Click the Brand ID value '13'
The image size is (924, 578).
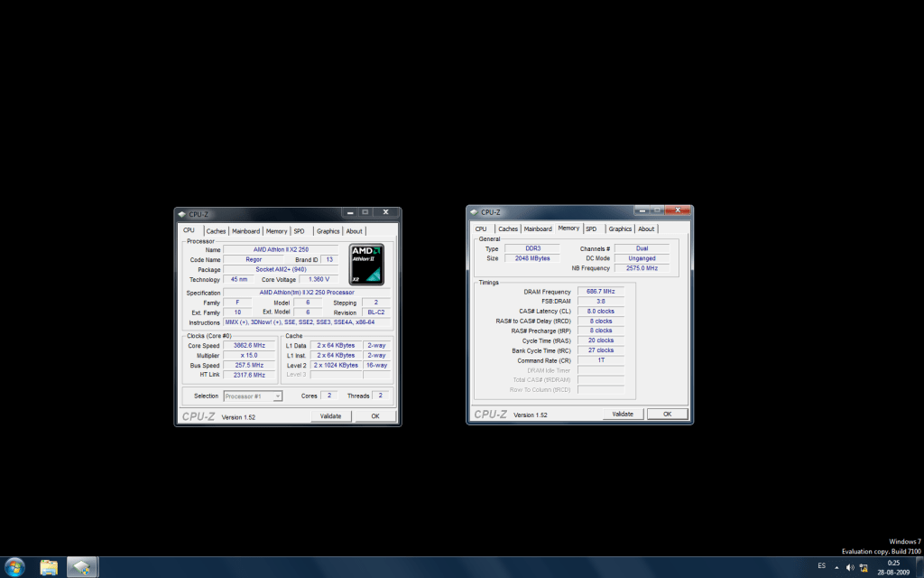click(x=329, y=259)
